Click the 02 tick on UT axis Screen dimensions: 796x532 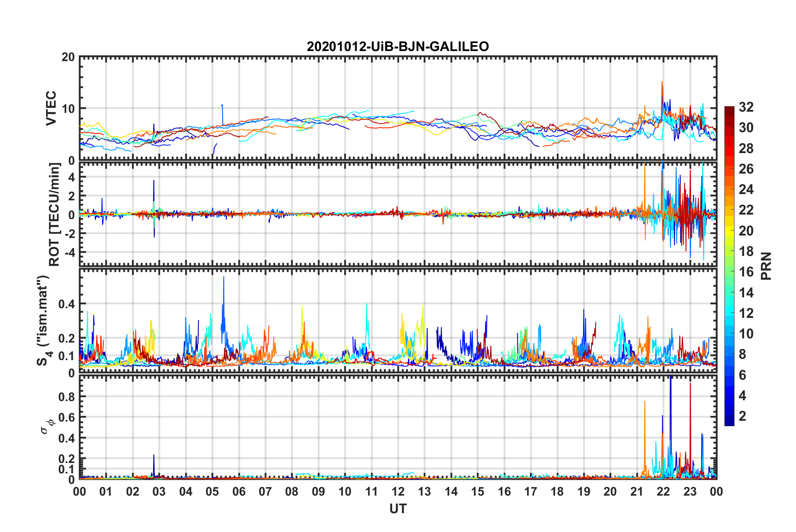point(133,491)
